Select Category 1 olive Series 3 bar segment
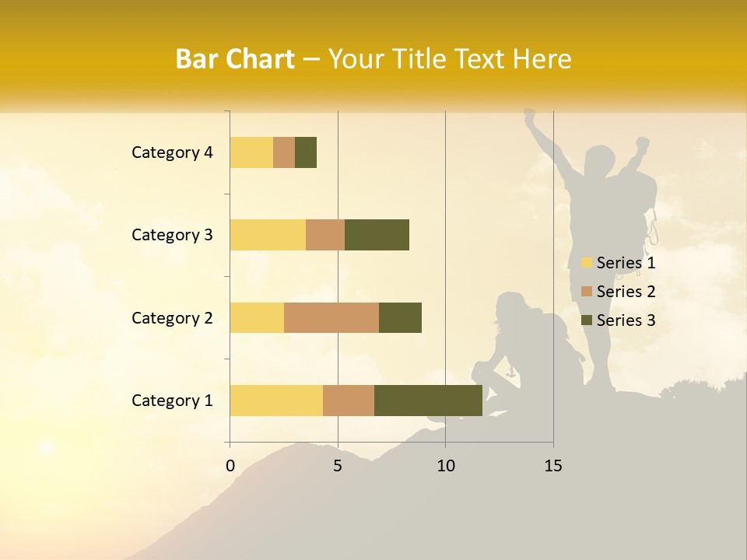 428,401
